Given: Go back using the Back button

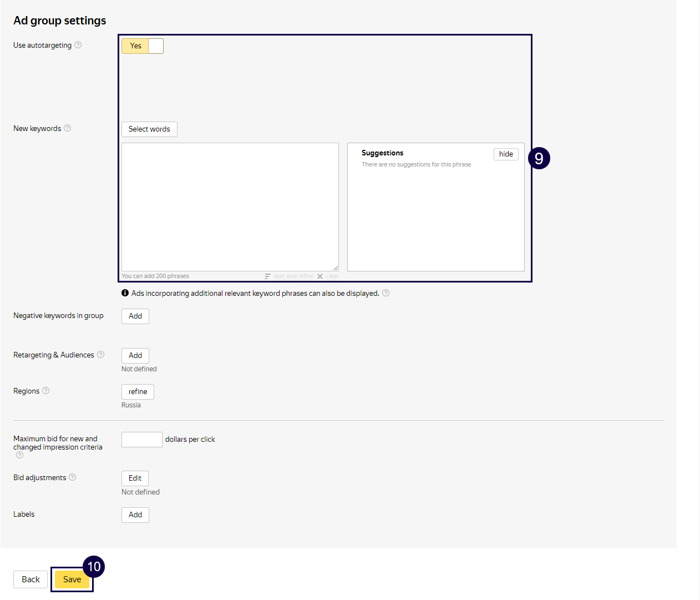Looking at the screenshot, I should 31,579.
